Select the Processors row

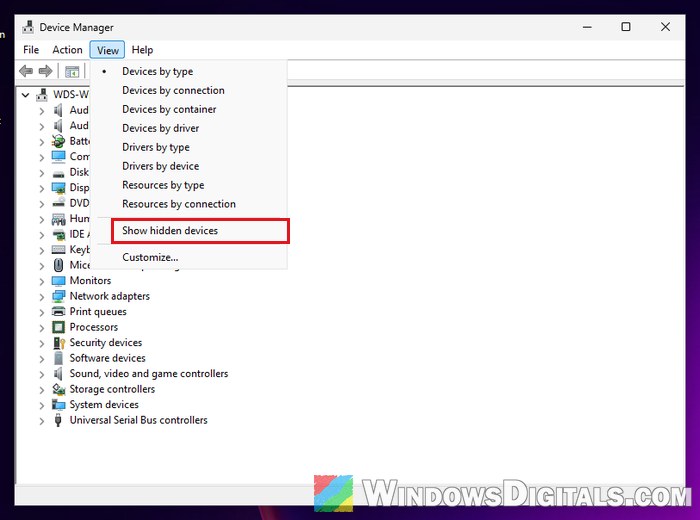coord(94,327)
